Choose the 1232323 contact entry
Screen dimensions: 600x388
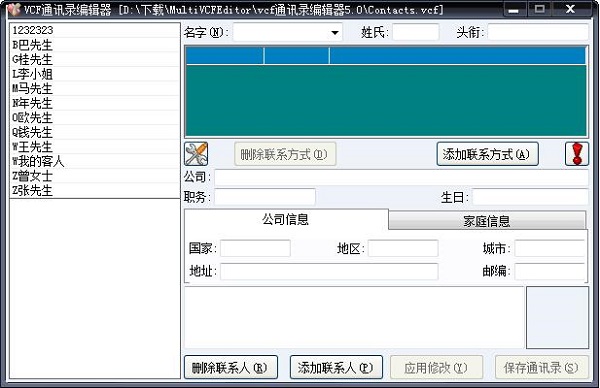point(95,30)
